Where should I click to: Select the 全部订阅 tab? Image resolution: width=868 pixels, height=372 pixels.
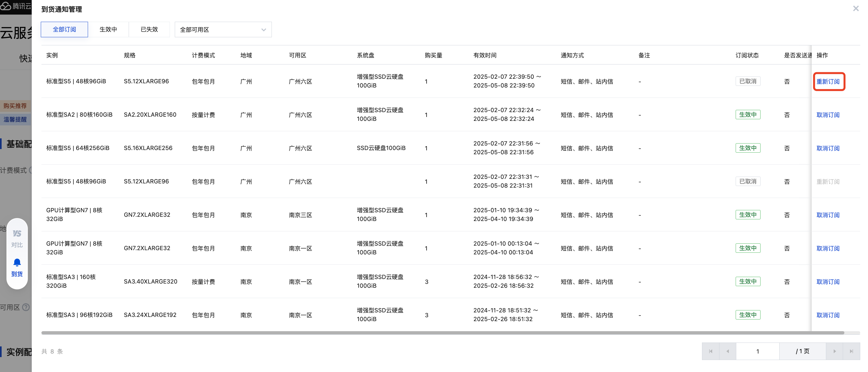pos(64,29)
